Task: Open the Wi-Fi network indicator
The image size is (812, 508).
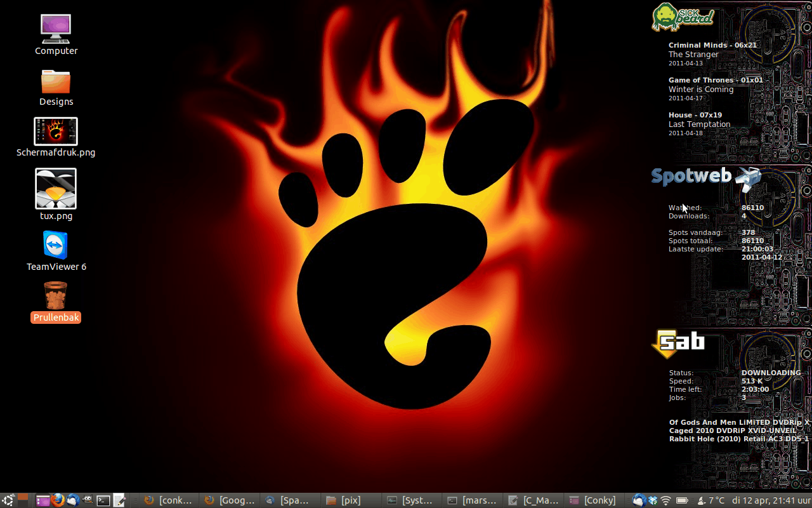Action: [x=666, y=500]
